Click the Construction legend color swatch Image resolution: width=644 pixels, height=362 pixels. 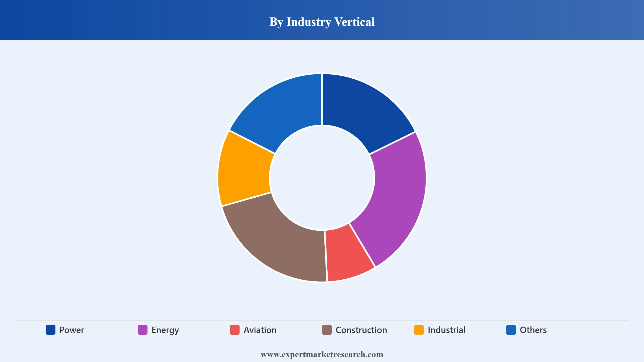[x=327, y=330]
